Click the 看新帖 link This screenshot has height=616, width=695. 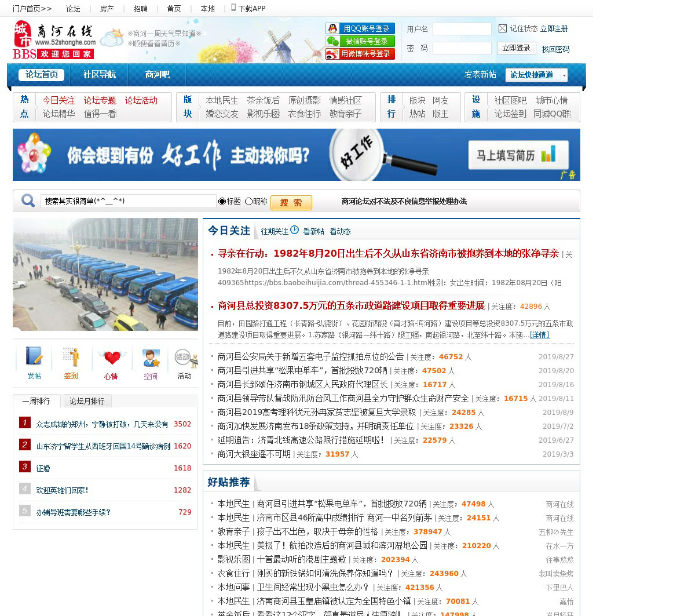[x=313, y=231]
